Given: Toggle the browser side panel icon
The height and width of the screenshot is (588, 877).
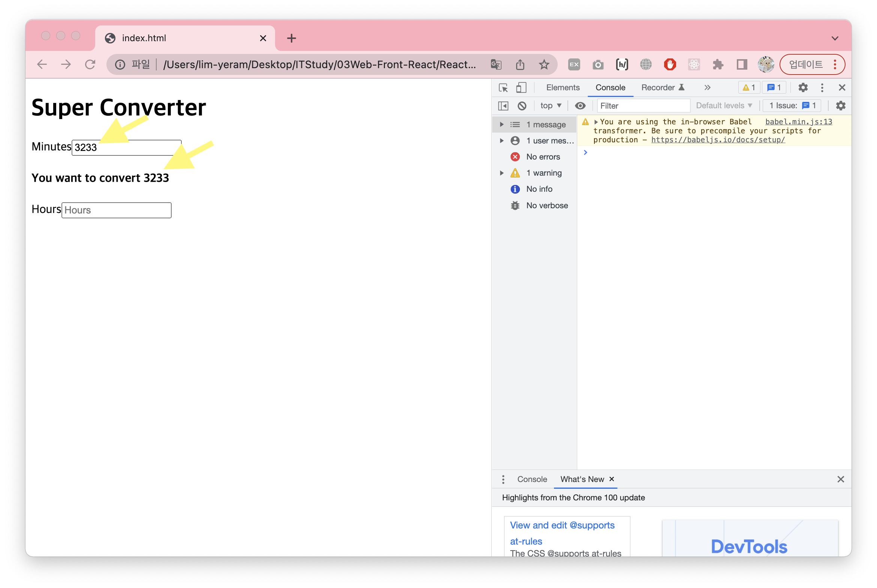Looking at the screenshot, I should 742,64.
